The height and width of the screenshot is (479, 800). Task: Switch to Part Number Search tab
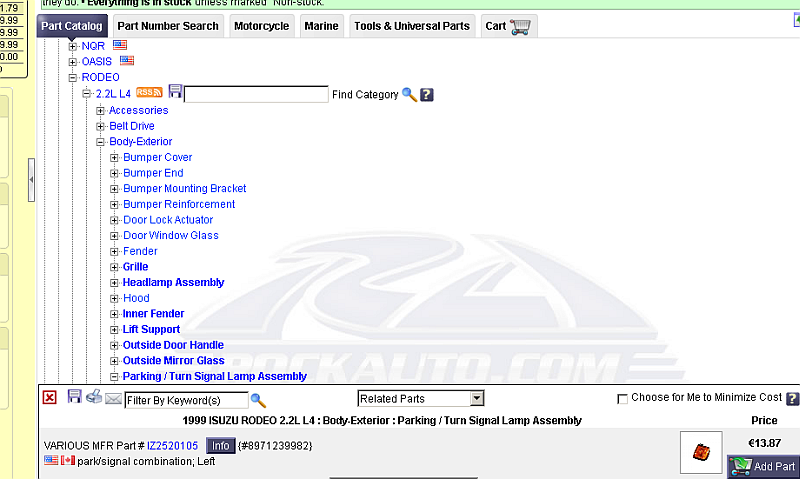(168, 26)
